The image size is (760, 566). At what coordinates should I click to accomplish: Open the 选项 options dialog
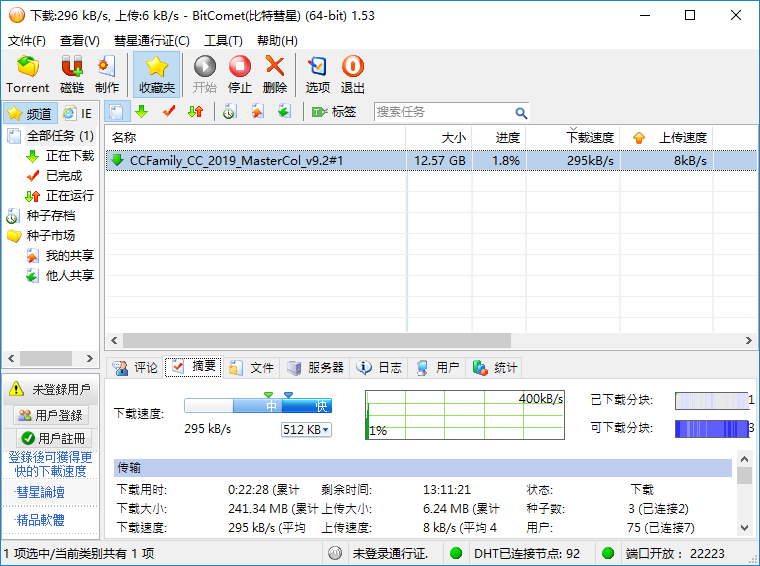point(317,75)
